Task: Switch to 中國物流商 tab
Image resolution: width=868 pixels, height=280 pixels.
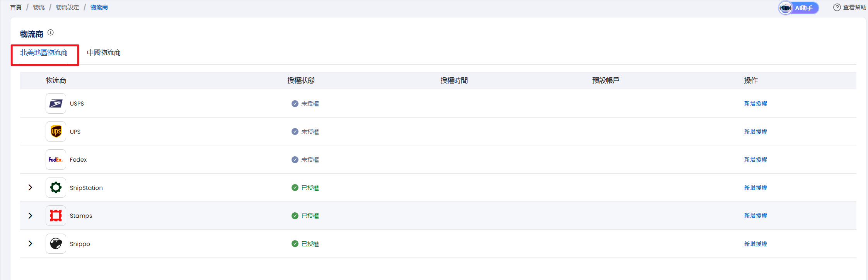Action: [104, 53]
